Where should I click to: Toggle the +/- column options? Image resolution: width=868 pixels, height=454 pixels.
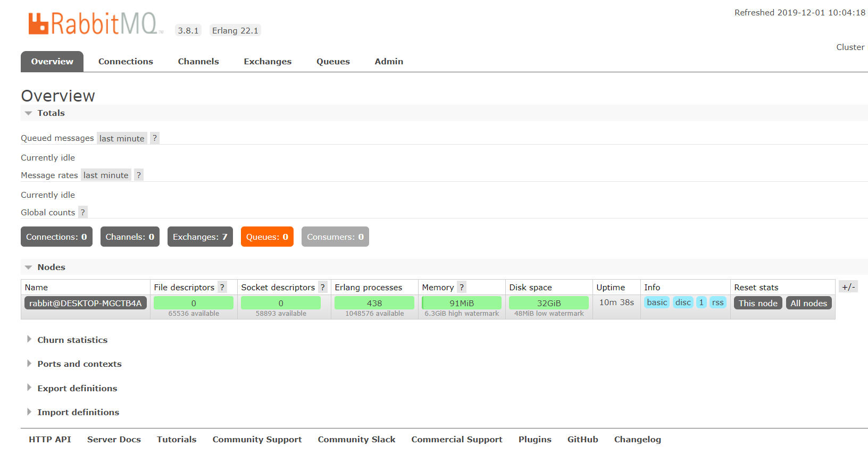click(x=848, y=287)
